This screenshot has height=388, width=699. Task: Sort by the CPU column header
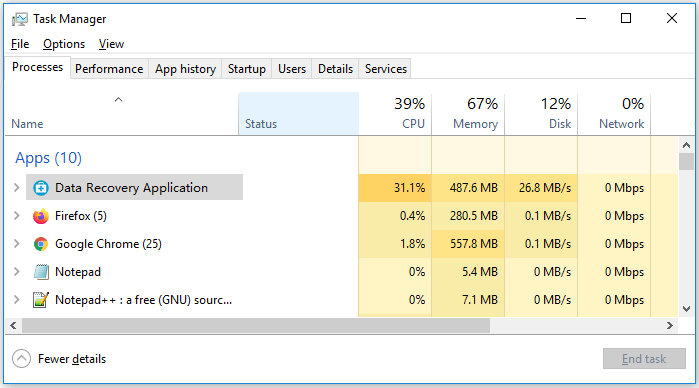click(x=395, y=114)
